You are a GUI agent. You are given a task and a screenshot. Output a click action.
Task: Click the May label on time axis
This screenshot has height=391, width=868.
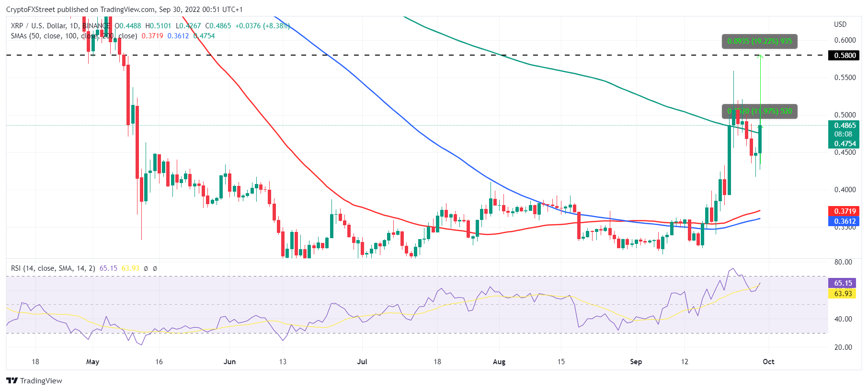pyautogui.click(x=92, y=362)
